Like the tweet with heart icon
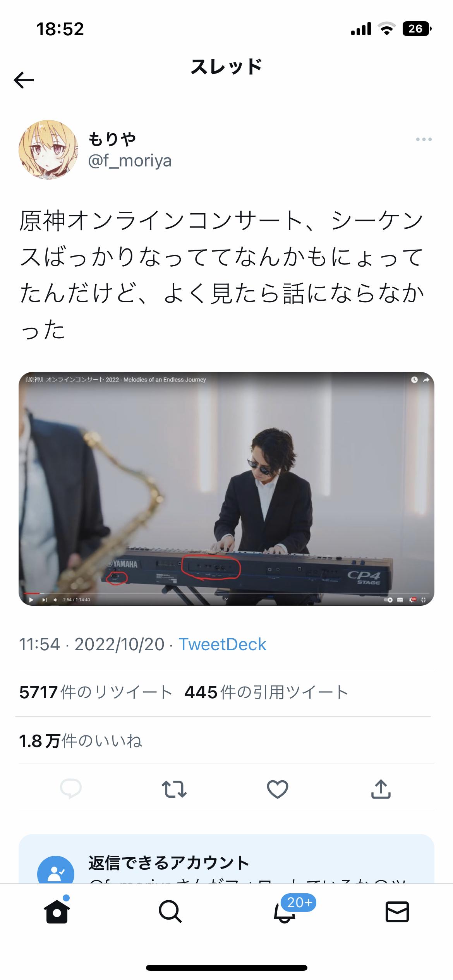 [x=278, y=789]
